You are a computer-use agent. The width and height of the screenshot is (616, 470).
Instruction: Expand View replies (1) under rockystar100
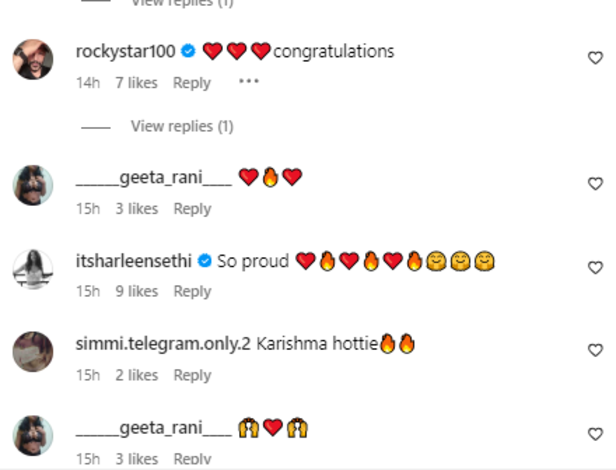click(181, 126)
